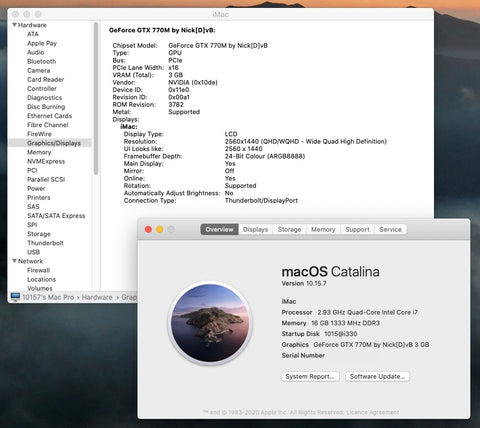
Task: Click the NVIDIA (0x10de) vendor value
Action: pos(193,82)
